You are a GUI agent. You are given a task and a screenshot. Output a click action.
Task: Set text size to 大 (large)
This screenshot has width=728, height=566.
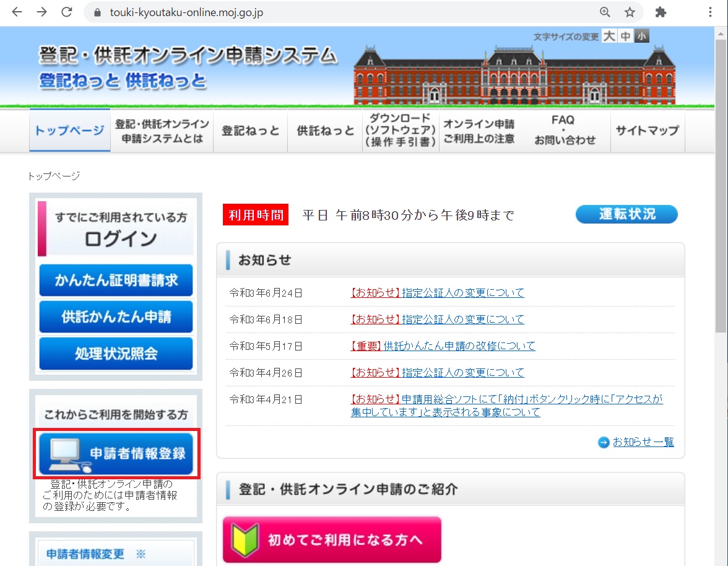tap(609, 37)
